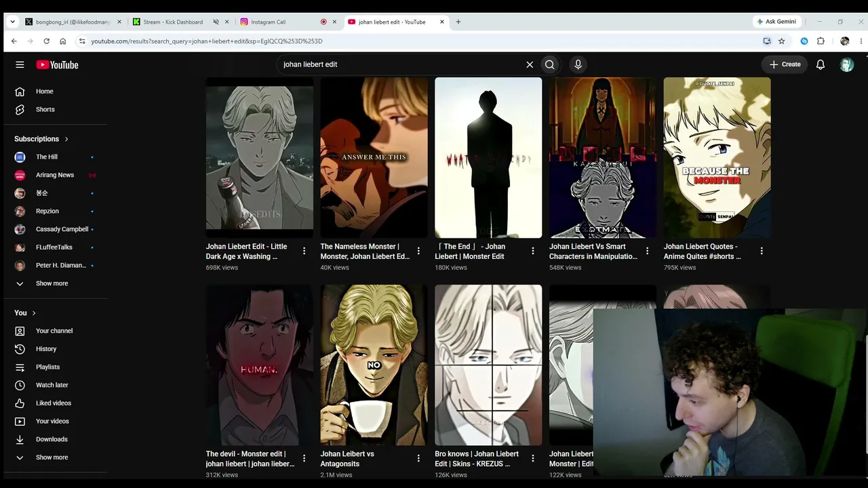Play the Answer Me This thumbnail video

pos(374,157)
